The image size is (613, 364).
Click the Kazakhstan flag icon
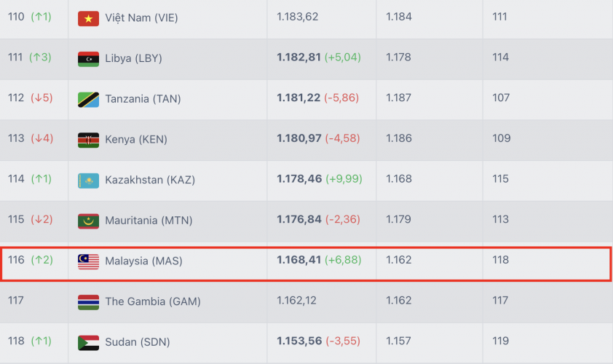88,180
